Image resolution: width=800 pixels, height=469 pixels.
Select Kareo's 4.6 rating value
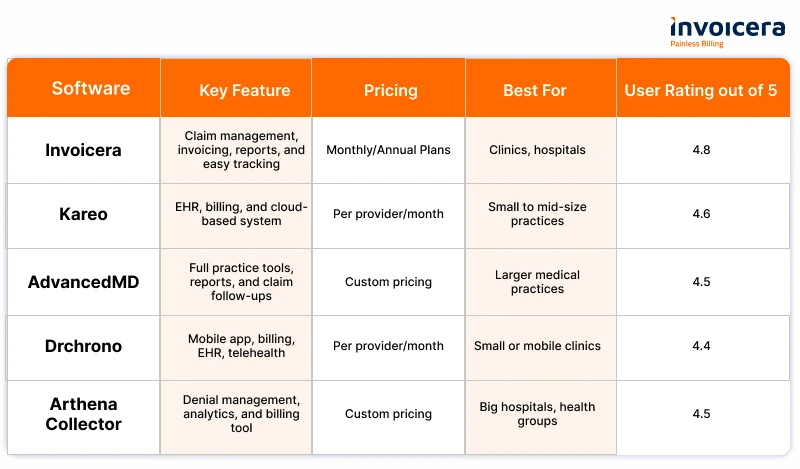(701, 214)
